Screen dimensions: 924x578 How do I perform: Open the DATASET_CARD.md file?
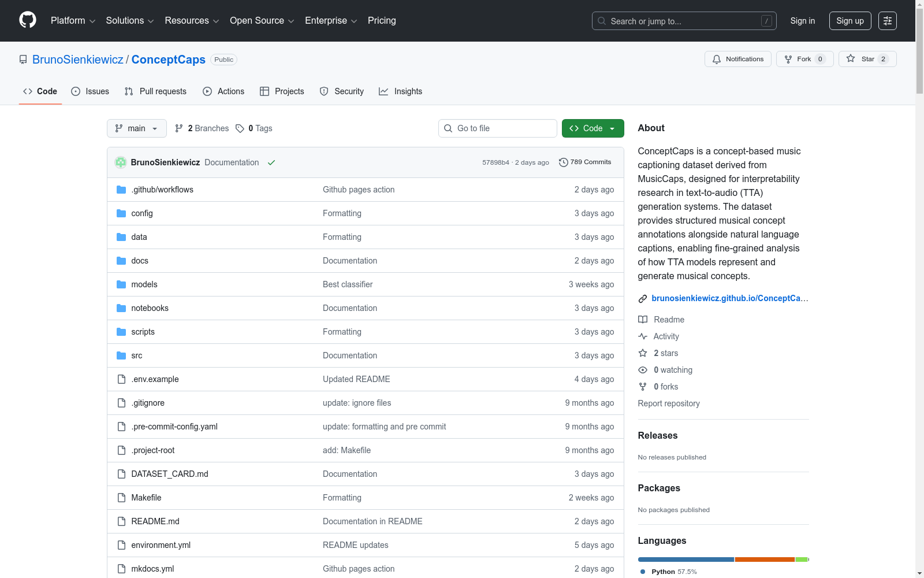(x=170, y=474)
